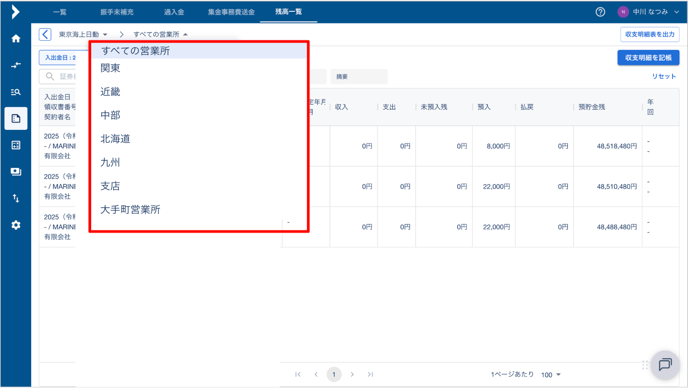Click the 収入 column header
Image resolution: width=688 pixels, height=388 pixels.
click(342, 107)
